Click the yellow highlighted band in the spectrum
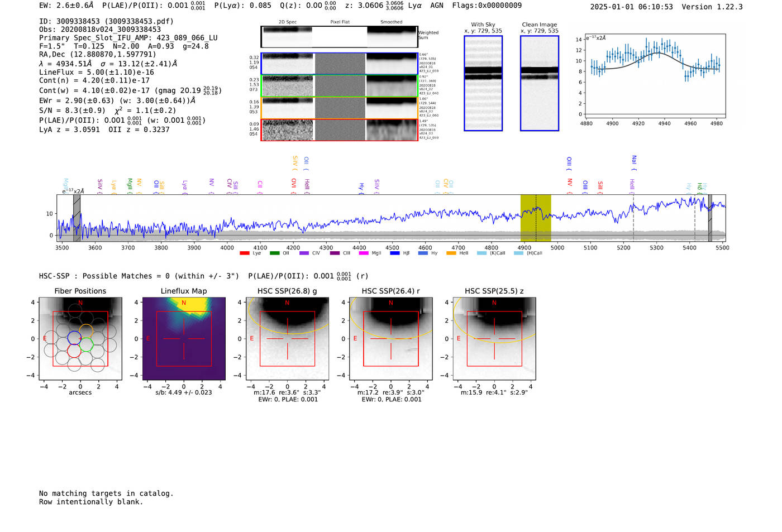 [x=536, y=218]
